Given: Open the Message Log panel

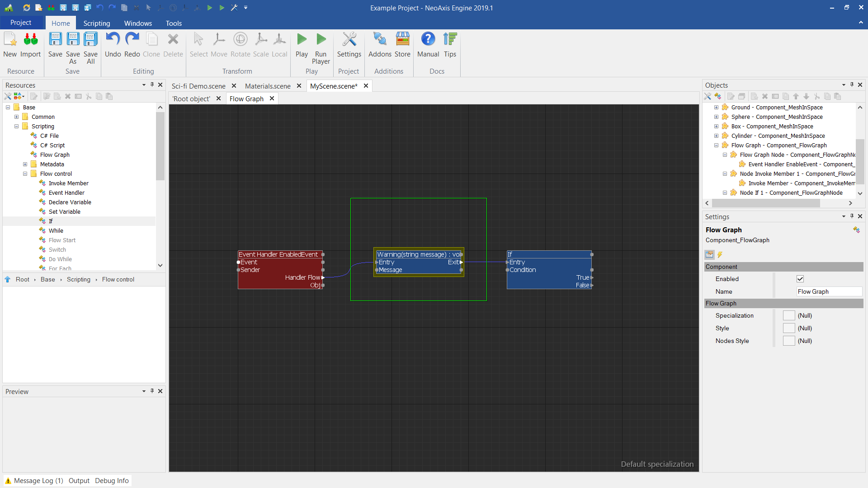Looking at the screenshot, I should point(38,480).
